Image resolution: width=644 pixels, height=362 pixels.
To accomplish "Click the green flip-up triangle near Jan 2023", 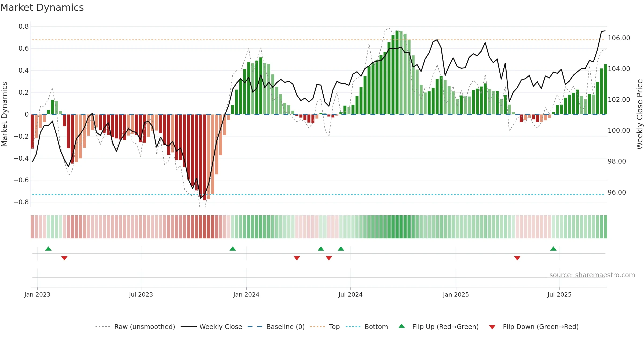I will click(x=48, y=249).
